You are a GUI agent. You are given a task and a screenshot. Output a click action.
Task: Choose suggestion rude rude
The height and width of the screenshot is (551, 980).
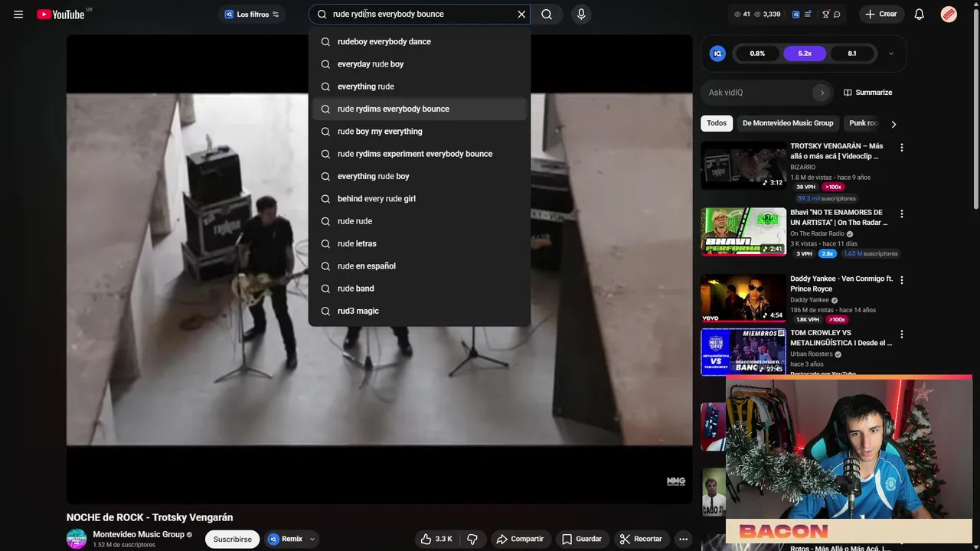[420, 221]
